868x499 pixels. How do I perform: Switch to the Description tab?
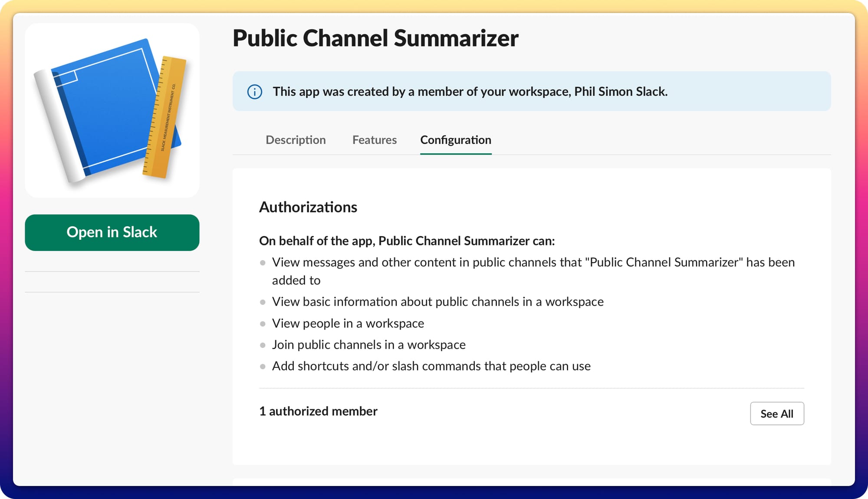click(296, 140)
